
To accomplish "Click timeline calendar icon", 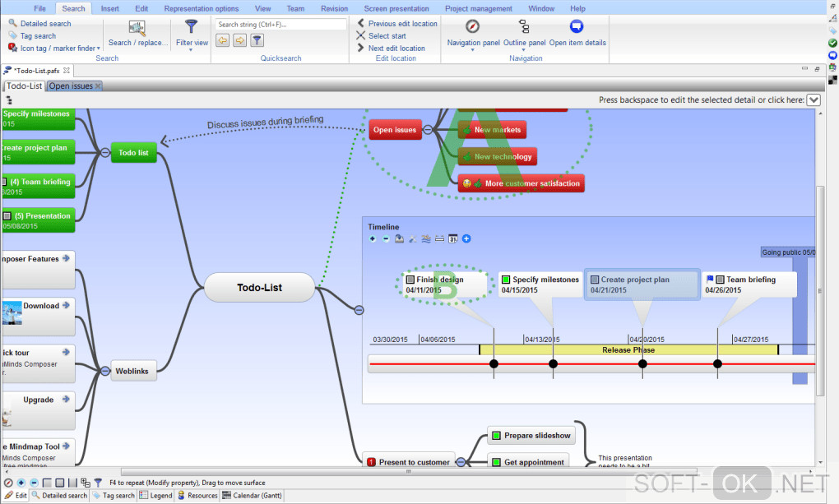I will pyautogui.click(x=452, y=238).
